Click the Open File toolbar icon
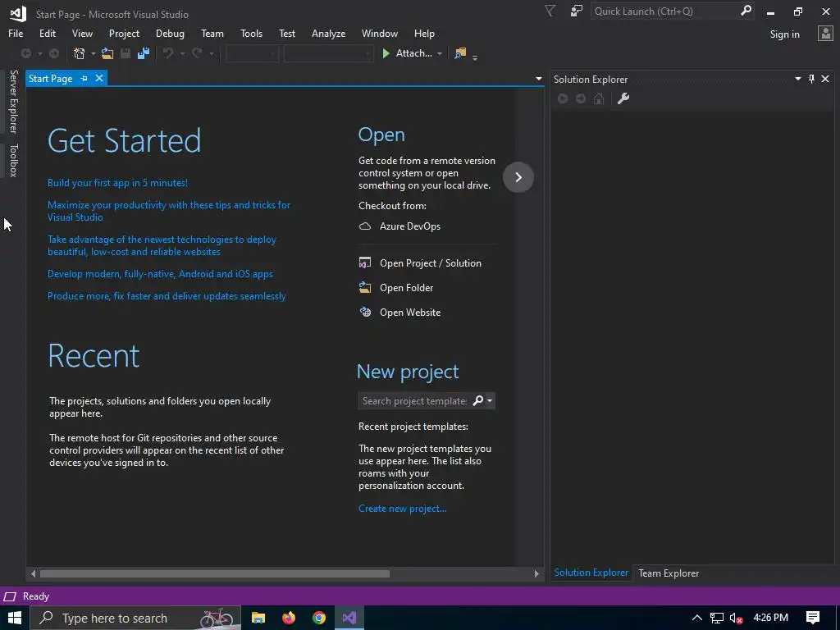 107,53
